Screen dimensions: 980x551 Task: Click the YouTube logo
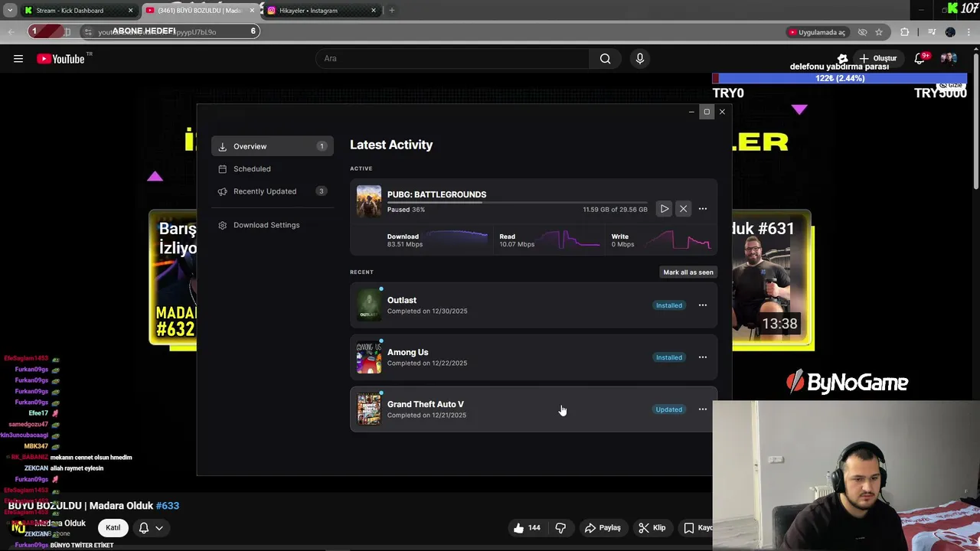coord(60,59)
